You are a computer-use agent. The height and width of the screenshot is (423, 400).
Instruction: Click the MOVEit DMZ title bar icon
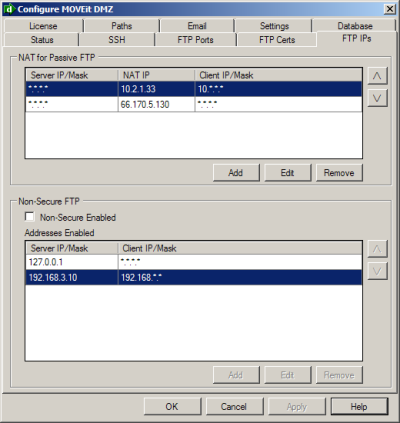[x=9, y=9]
